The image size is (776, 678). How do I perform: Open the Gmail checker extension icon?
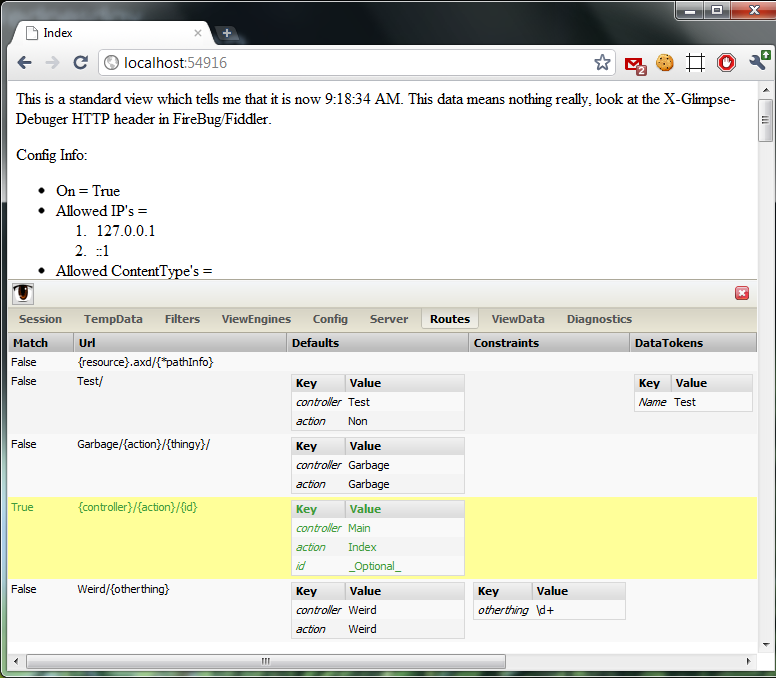[634, 64]
